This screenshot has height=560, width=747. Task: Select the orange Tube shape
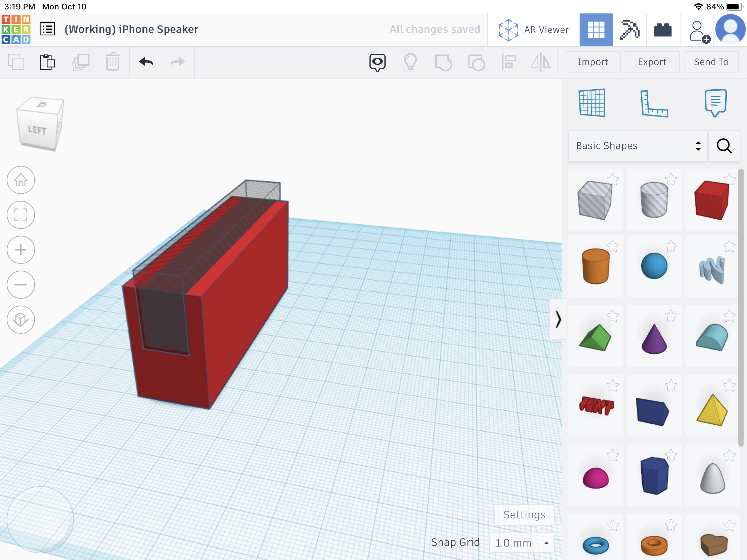[x=654, y=546]
